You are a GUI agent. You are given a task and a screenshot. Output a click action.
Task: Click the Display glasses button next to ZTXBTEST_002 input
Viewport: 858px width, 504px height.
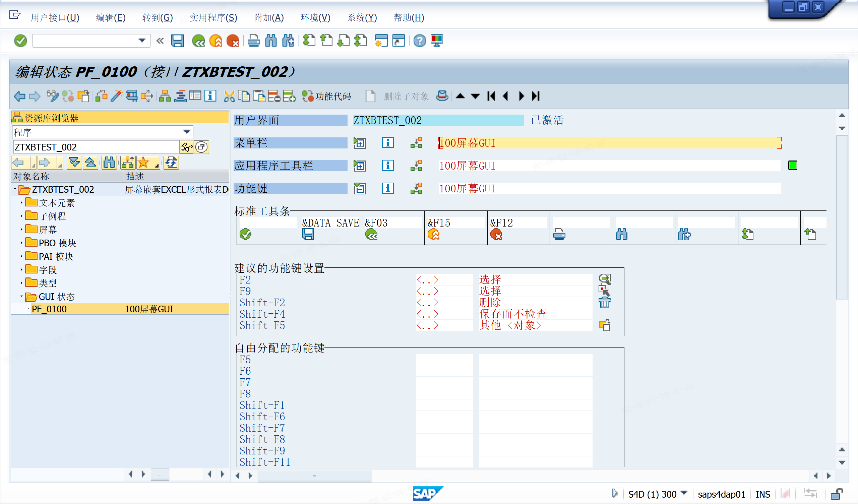pyautogui.click(x=187, y=147)
